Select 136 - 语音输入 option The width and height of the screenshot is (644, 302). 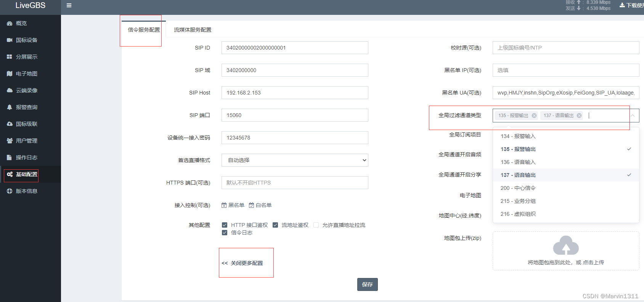[566, 162]
